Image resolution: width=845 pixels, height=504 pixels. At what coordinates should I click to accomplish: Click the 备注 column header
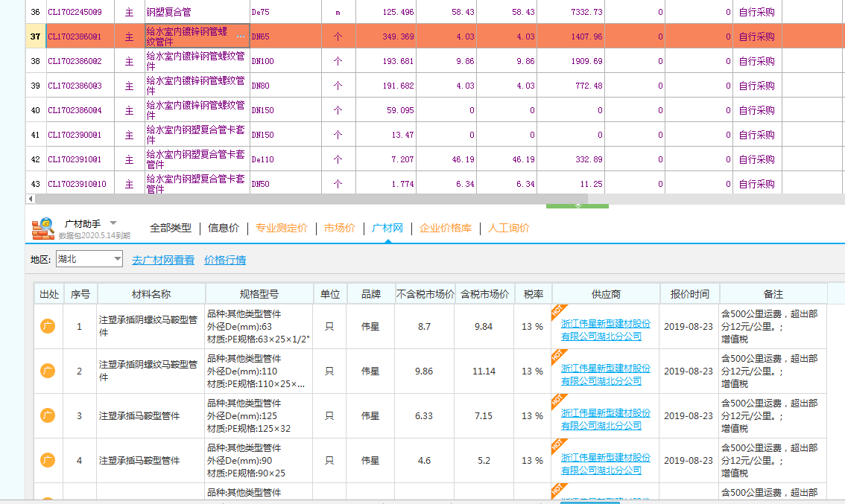coord(773,294)
